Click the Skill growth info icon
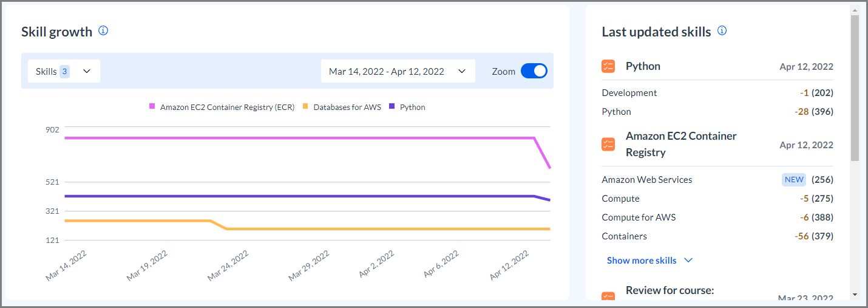This screenshot has height=308, width=868. coord(103,30)
